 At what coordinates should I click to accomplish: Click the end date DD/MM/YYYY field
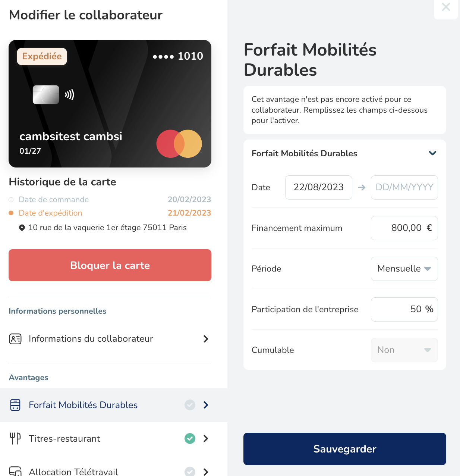pos(404,187)
